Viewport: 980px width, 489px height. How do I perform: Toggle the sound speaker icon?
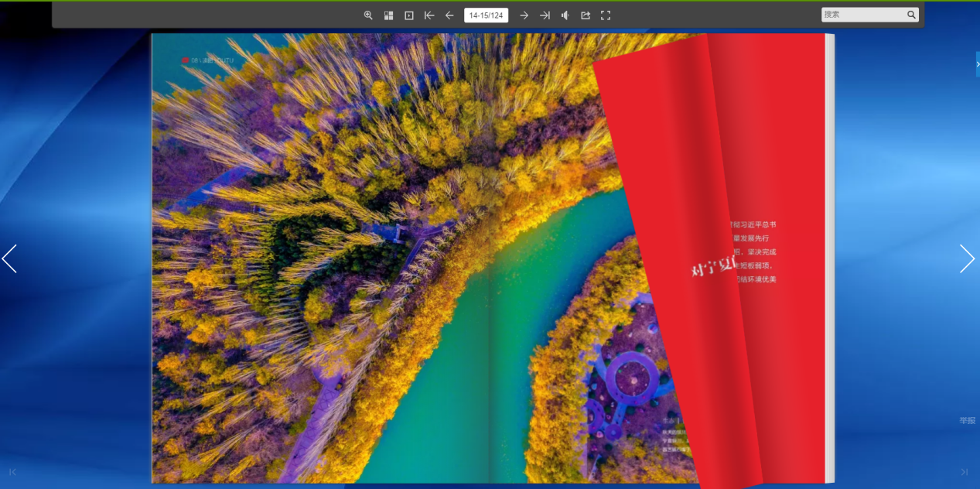(x=565, y=15)
